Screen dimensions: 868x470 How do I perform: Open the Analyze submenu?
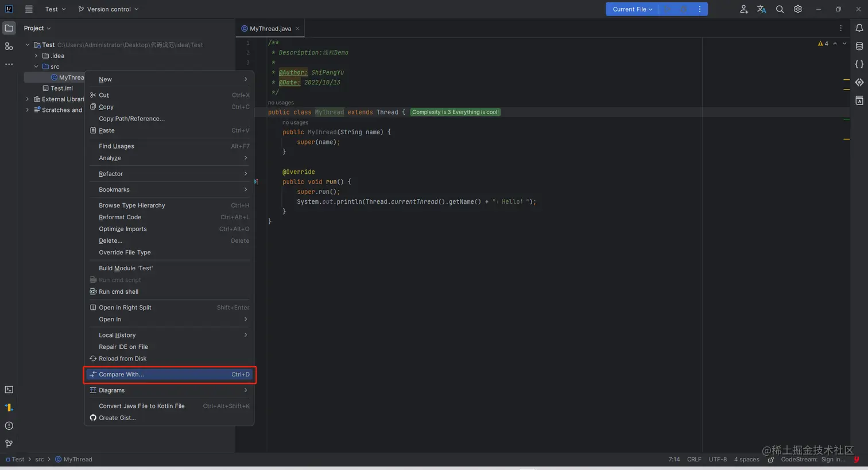pyautogui.click(x=169, y=158)
